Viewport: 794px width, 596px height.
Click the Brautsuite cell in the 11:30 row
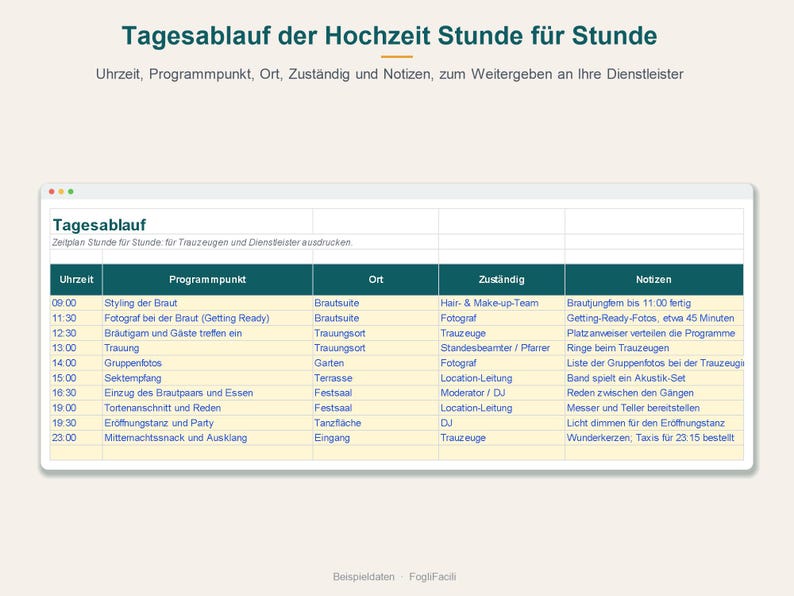375,318
